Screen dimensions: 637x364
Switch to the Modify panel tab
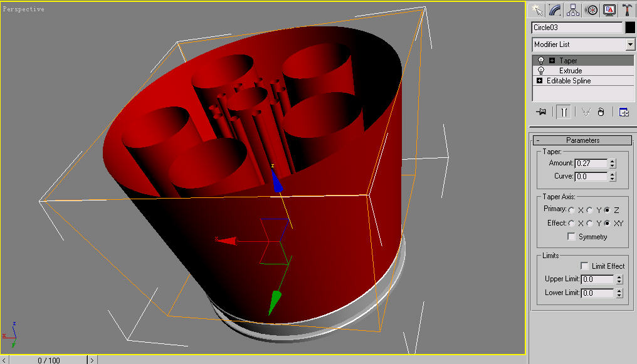click(554, 10)
